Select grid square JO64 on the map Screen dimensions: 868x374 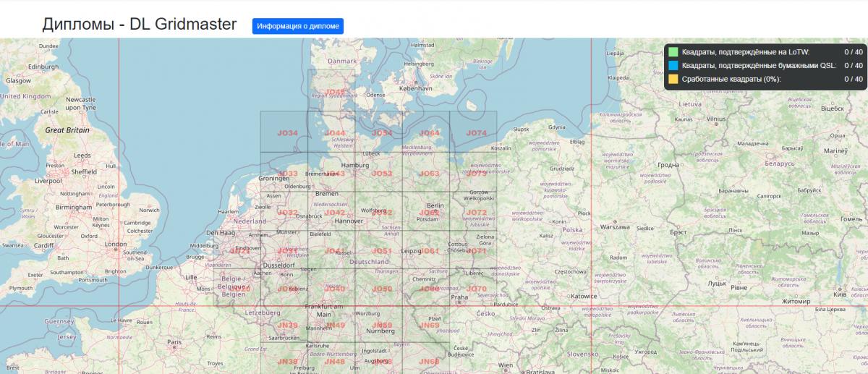(429, 133)
